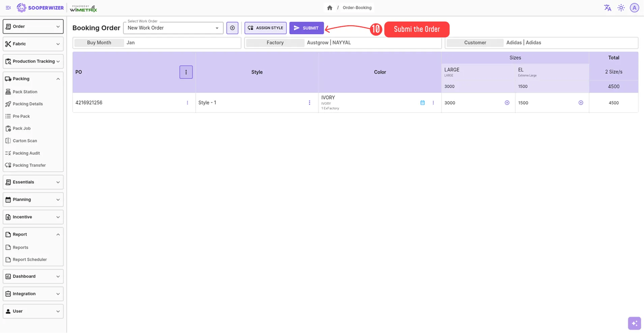Open the language switcher icon
Viewport: 644px width, 333px height.
607,7
